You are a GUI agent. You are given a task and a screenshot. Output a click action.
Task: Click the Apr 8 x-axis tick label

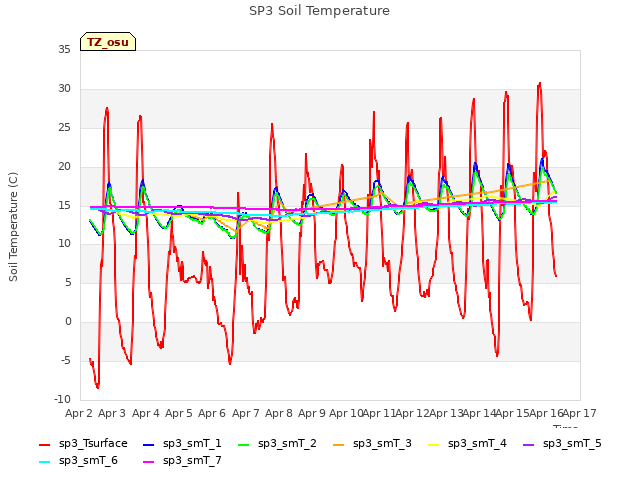click(x=279, y=413)
